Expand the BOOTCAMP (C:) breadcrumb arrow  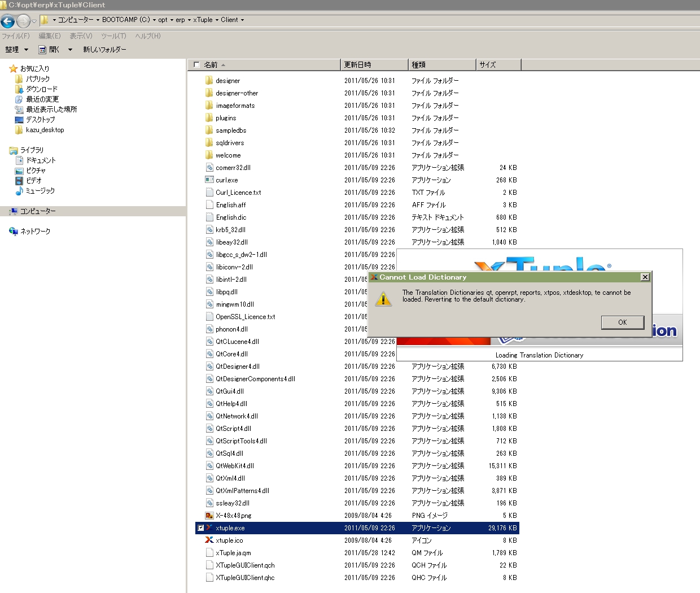coord(154,20)
